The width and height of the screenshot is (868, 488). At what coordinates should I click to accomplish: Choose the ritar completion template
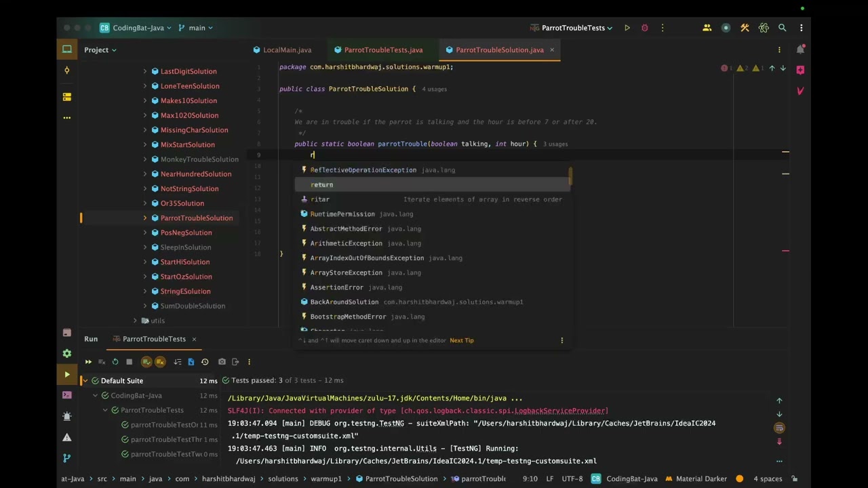[433, 199]
